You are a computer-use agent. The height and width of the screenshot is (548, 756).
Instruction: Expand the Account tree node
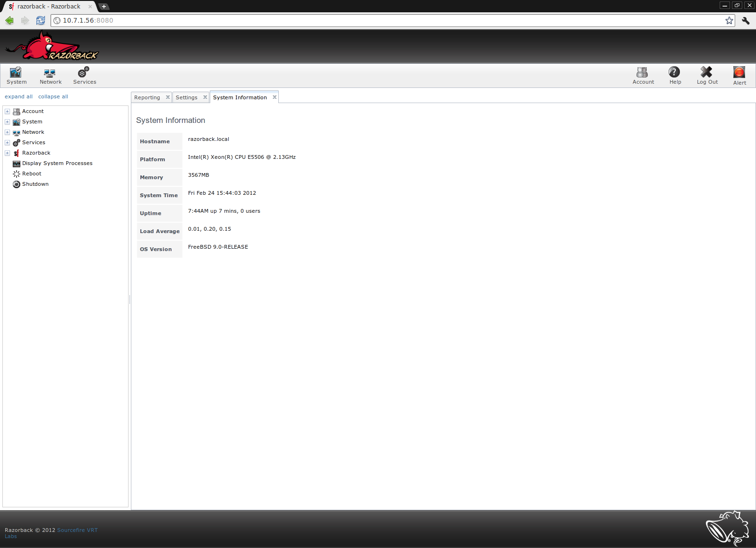point(7,111)
